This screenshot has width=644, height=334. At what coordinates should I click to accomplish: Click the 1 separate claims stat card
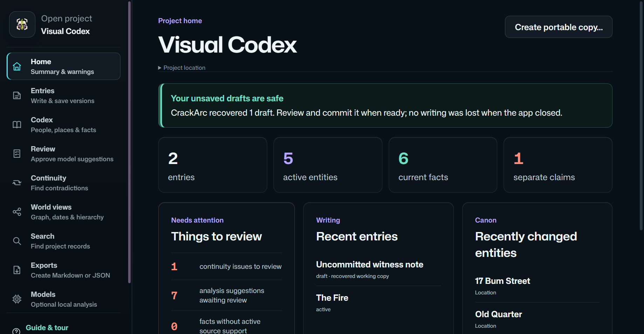point(558,165)
